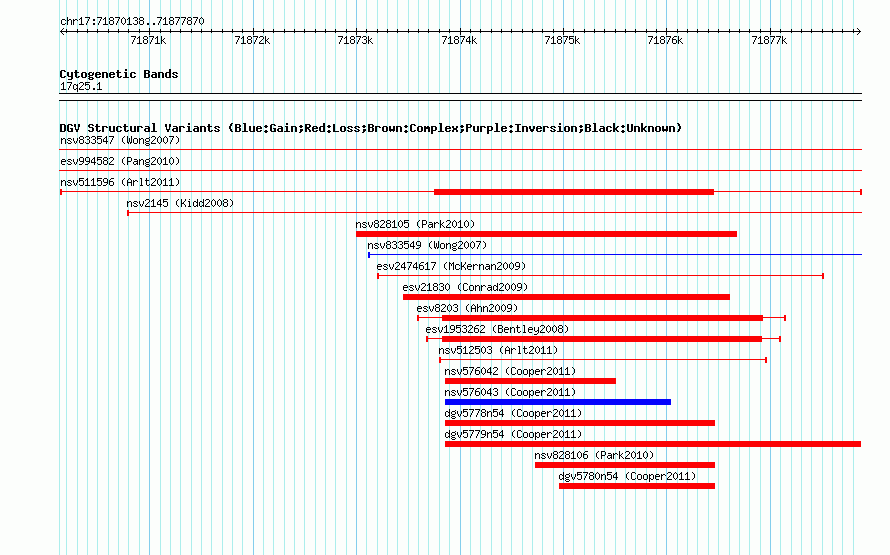
Task: Click the thin red line of esv994582
Action: point(461,171)
